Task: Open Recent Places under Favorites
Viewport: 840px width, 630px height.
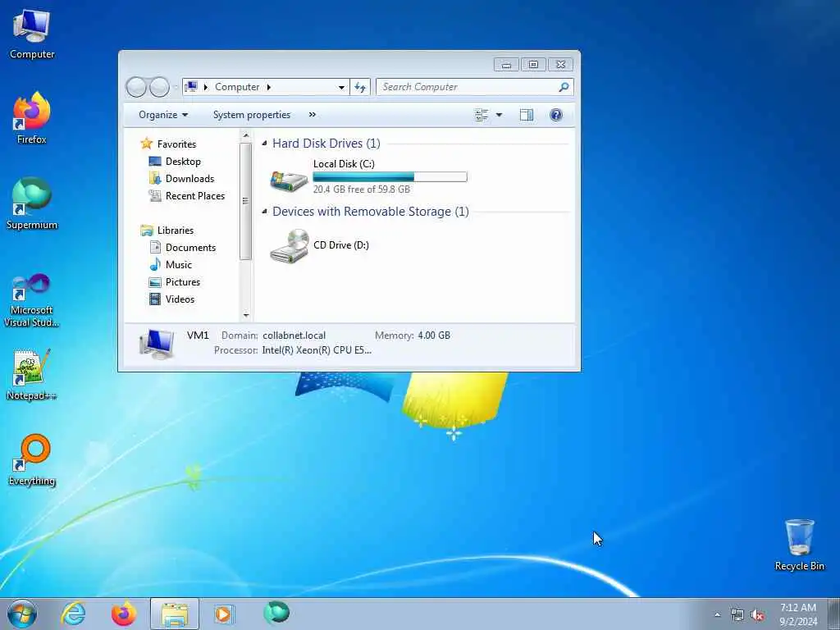Action: (x=186, y=195)
